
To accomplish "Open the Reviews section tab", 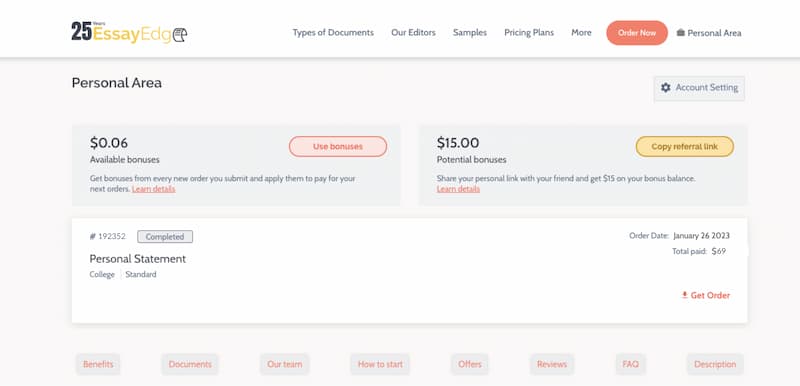I will (x=552, y=364).
